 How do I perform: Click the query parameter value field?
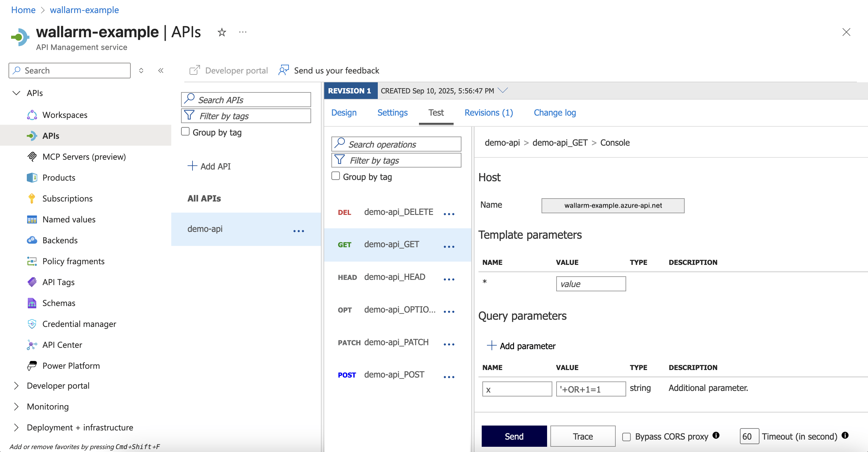point(590,389)
